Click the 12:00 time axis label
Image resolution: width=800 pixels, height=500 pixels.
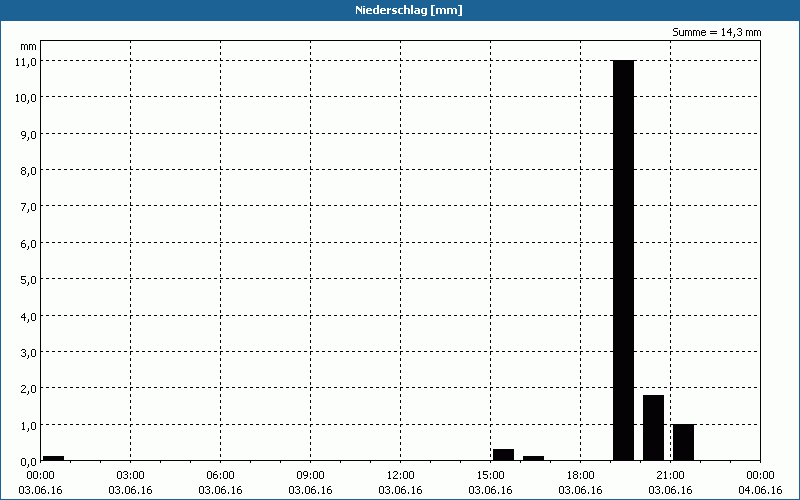401,476
